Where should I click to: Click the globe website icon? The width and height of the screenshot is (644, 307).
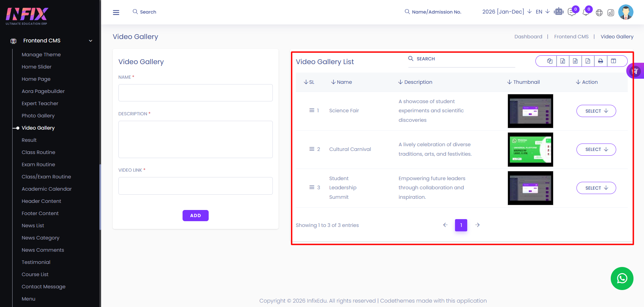[599, 13]
